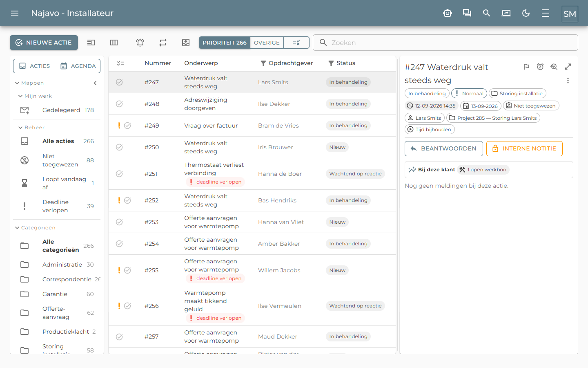
Task: Switch to the OVERIGE tab
Action: click(x=267, y=43)
